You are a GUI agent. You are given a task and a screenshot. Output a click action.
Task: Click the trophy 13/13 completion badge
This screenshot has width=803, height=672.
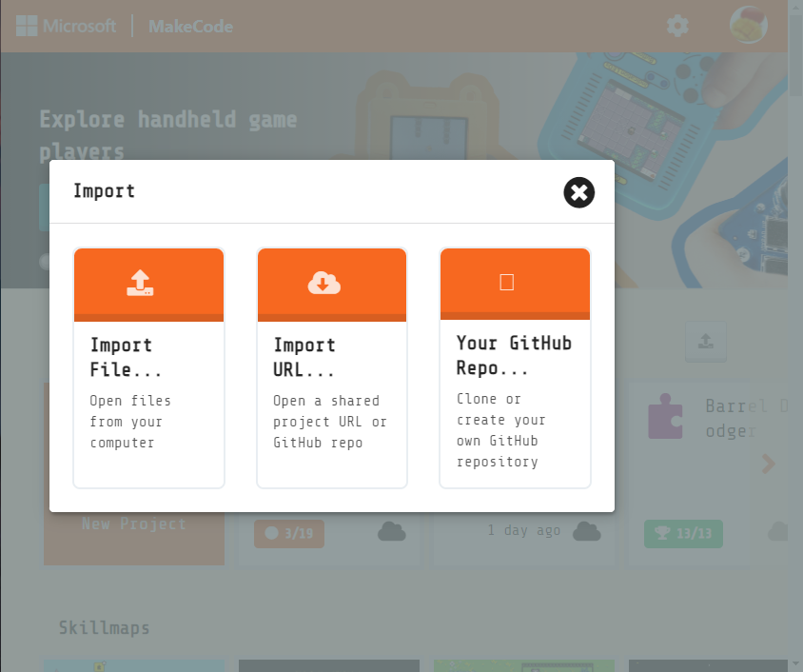[x=683, y=534]
